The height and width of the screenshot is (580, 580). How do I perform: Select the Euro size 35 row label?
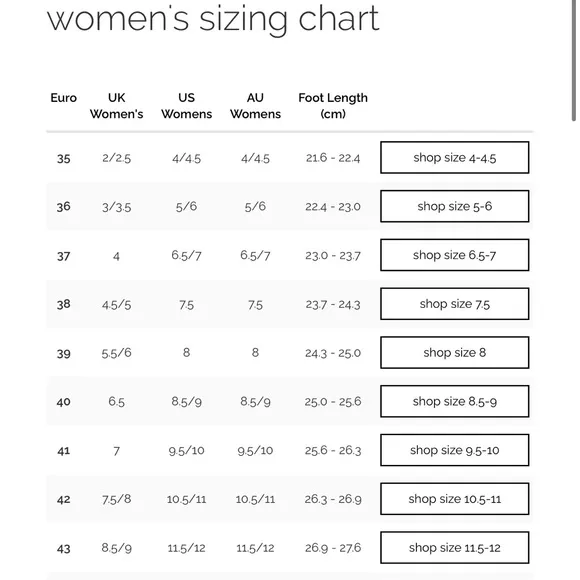coord(64,159)
